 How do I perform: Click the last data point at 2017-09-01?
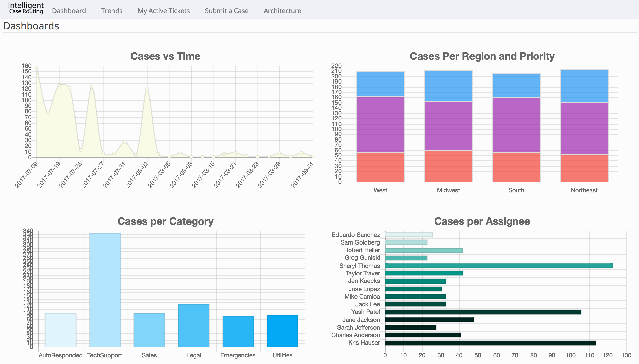pyautogui.click(x=313, y=156)
